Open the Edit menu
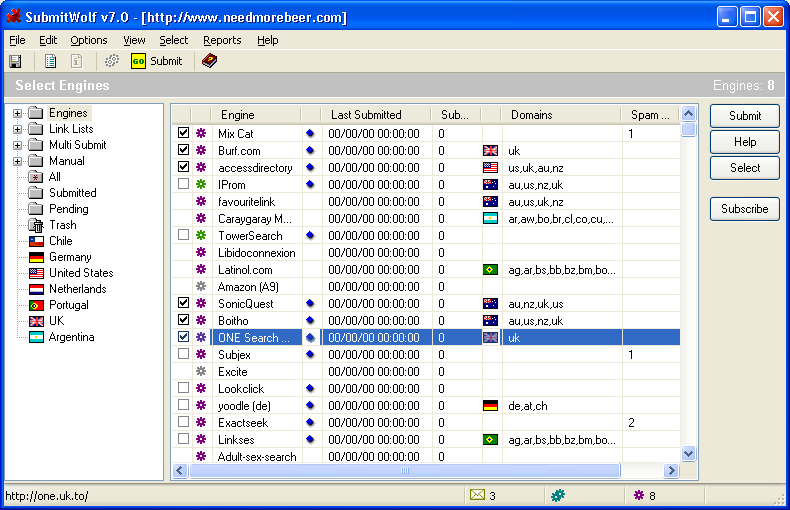The image size is (790, 510). 48,40
